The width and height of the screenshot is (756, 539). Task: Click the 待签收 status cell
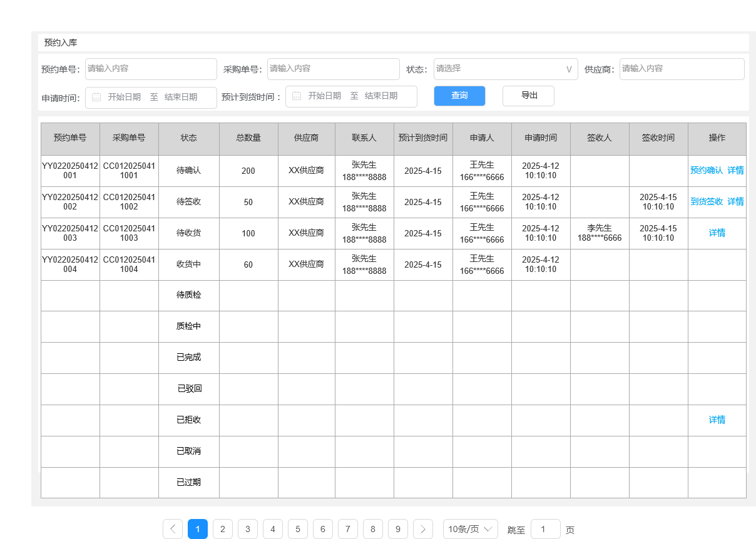[x=189, y=202]
